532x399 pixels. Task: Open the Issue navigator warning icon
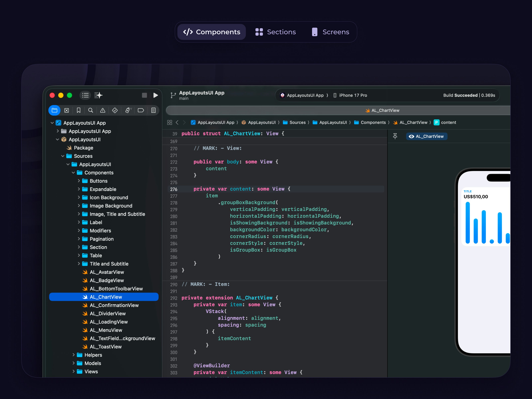tap(103, 110)
